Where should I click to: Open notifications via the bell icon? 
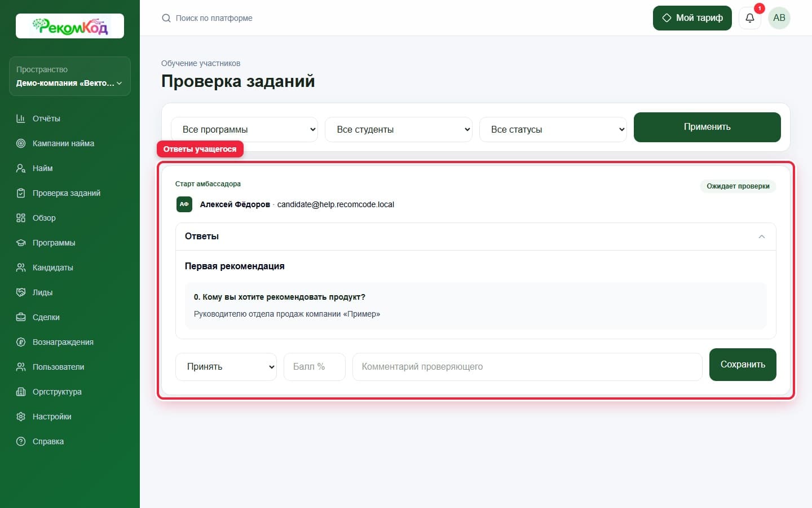750,18
